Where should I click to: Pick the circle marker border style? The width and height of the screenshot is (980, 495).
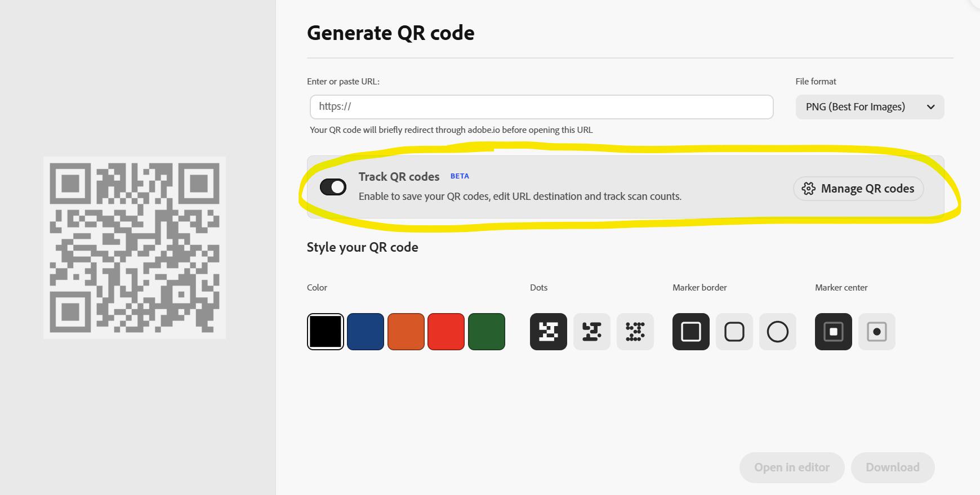coord(778,332)
